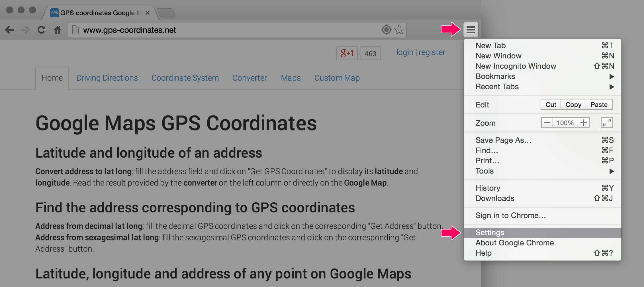Click the location target icon in address bar
Image resolution: width=644 pixels, height=287 pixels.
point(386,29)
